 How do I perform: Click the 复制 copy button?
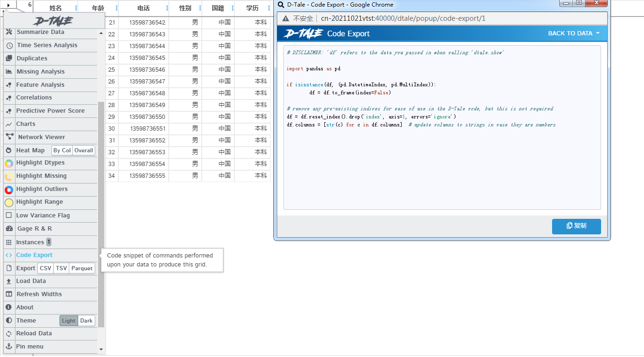(576, 226)
